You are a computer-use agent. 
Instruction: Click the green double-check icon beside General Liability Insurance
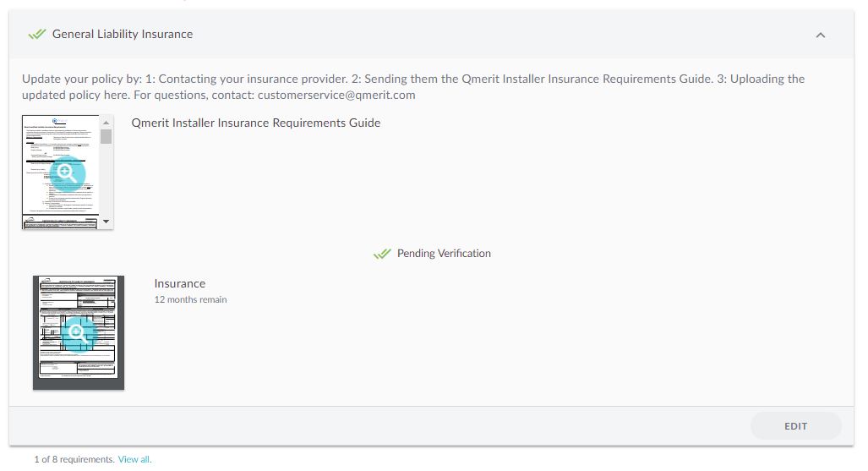tap(37, 35)
